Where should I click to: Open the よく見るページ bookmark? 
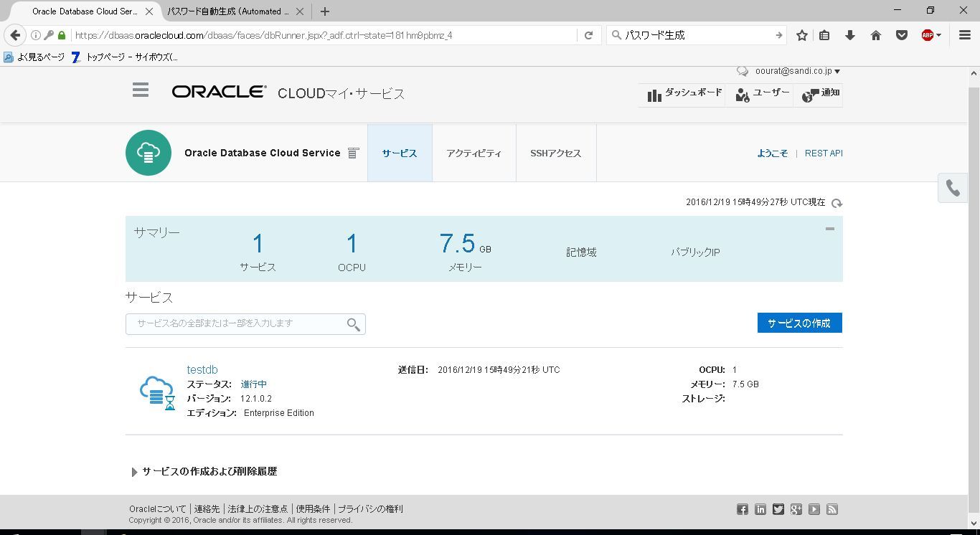(34, 57)
